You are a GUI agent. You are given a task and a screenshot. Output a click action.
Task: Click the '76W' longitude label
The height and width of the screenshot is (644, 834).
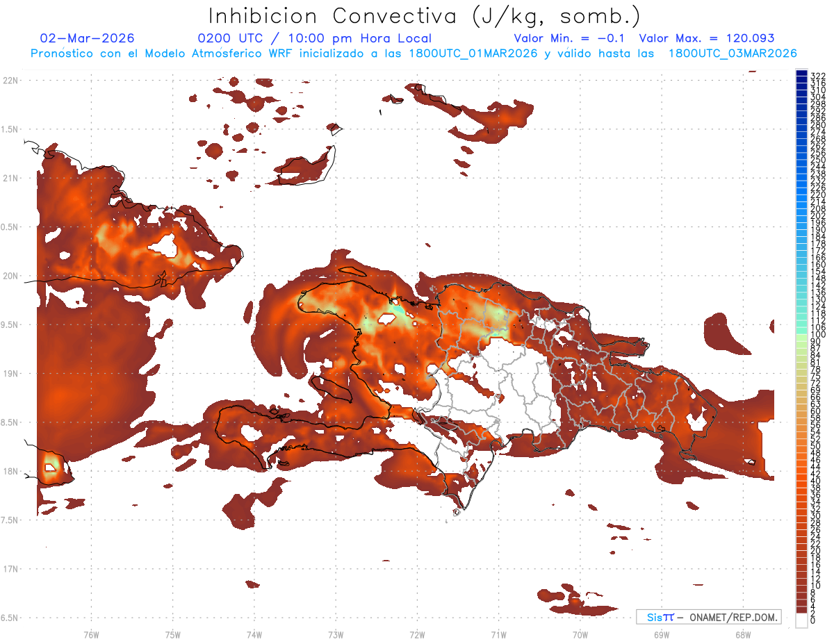point(91,634)
